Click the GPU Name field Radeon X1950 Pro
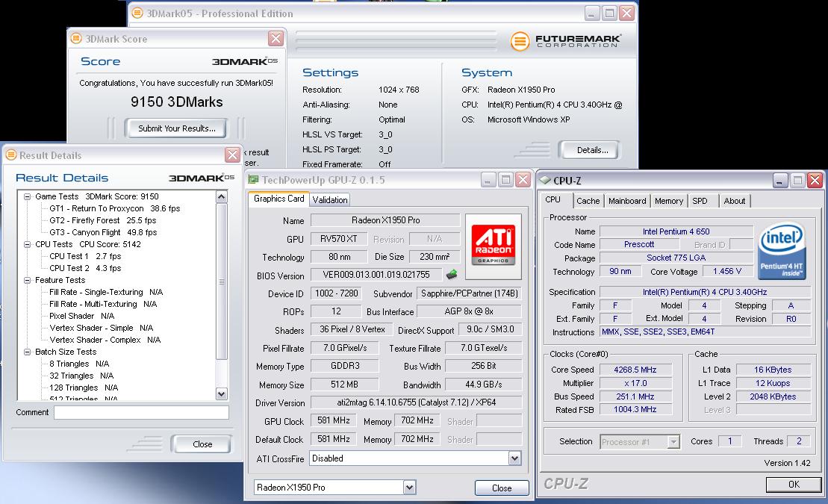The image size is (828, 504). (x=385, y=220)
